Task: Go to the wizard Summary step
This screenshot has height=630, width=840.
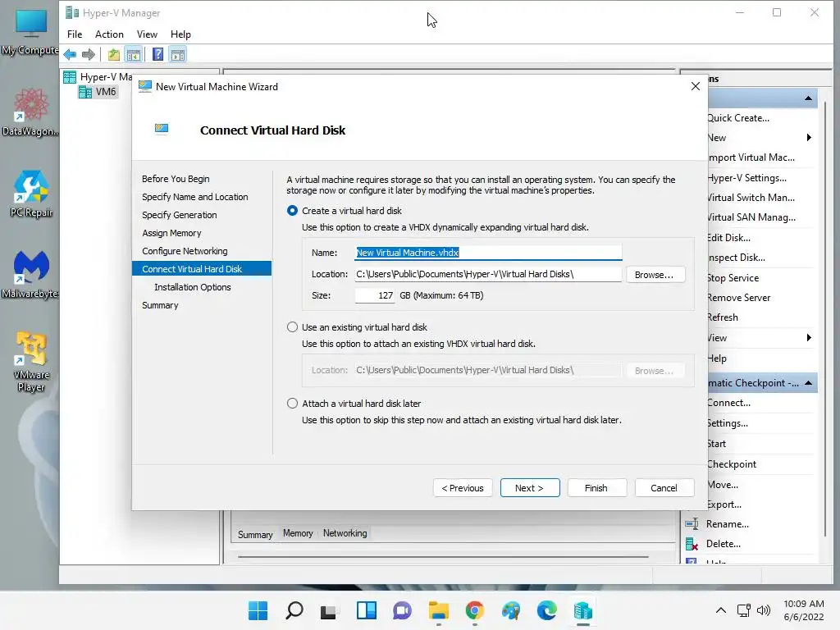Action: tap(160, 305)
